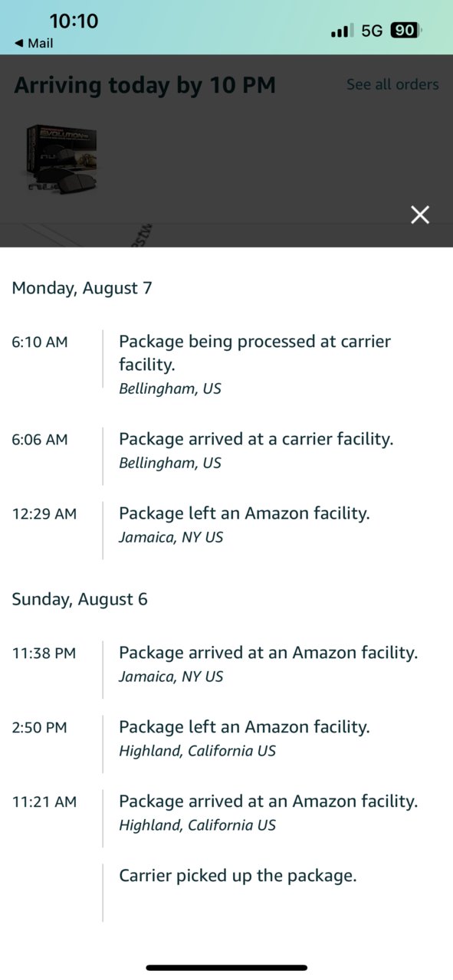Viewport: 453px width, 980px height.
Task: Tap the cellular signal bars icon
Action: [x=342, y=31]
